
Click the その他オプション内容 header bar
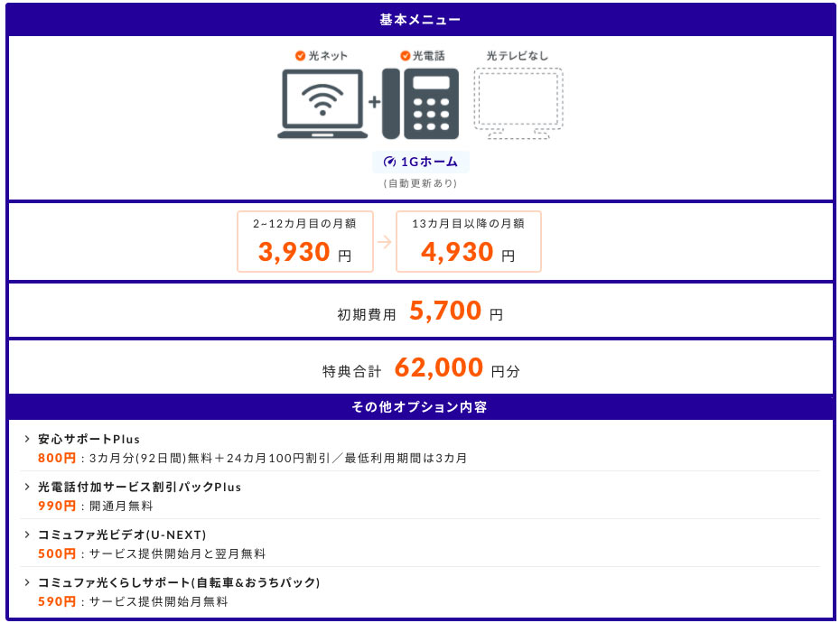coord(420,407)
